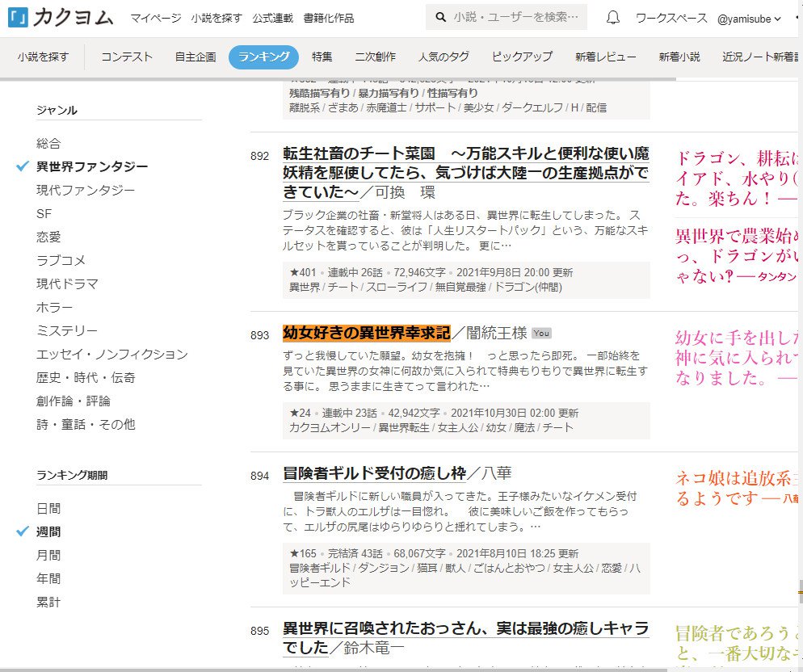
Task: Switch to the コンテスト tab
Action: pyautogui.click(x=127, y=57)
